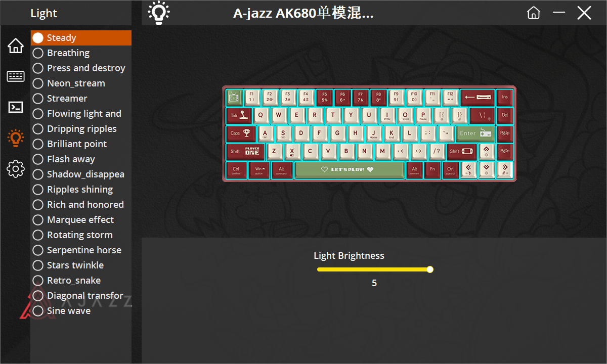Click the light bulb logo in header

click(159, 13)
